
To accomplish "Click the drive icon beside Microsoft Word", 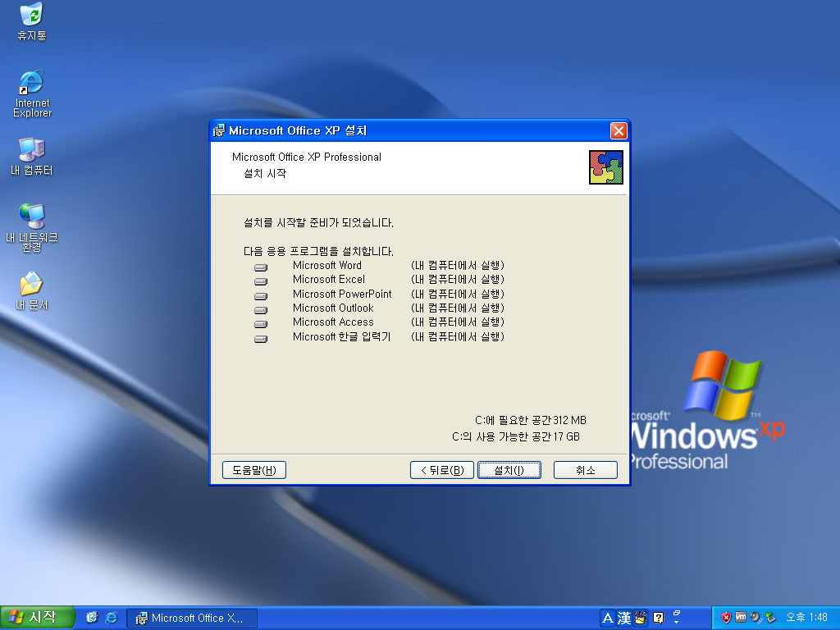I will click(x=261, y=267).
